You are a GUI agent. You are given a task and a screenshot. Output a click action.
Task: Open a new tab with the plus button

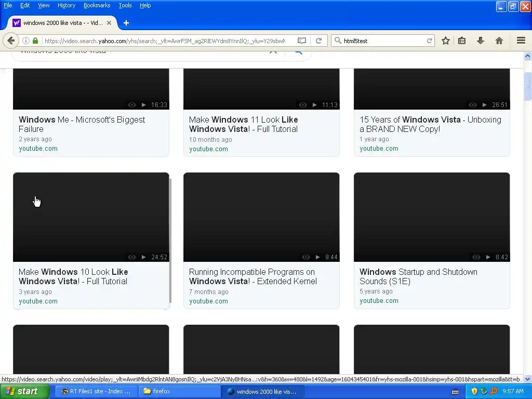[126, 23]
